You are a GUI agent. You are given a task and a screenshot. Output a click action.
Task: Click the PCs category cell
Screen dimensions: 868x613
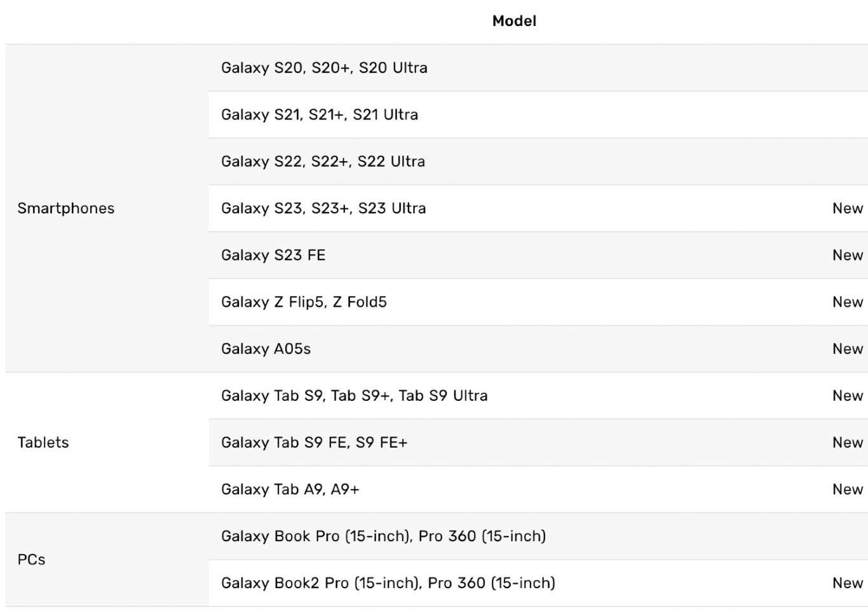pyautogui.click(x=32, y=560)
